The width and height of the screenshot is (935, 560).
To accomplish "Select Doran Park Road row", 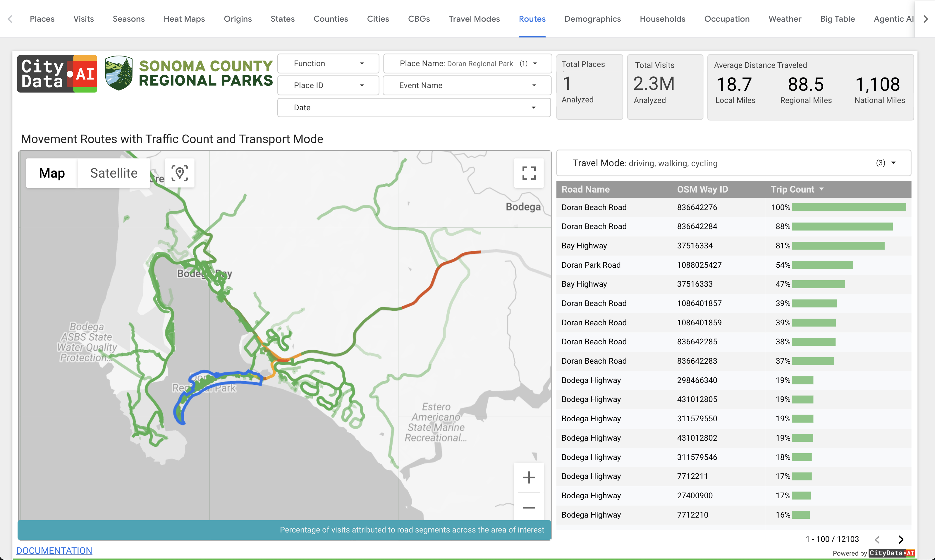I will click(733, 265).
